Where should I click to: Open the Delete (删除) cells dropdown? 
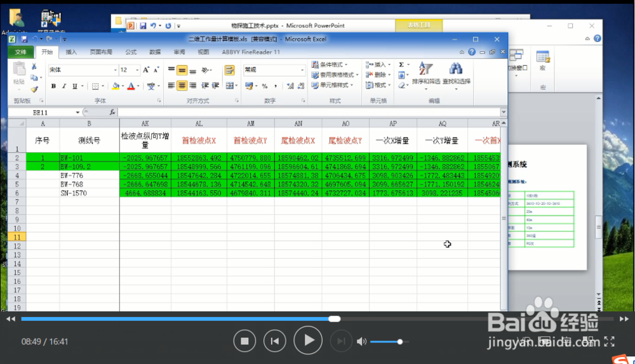(378, 75)
